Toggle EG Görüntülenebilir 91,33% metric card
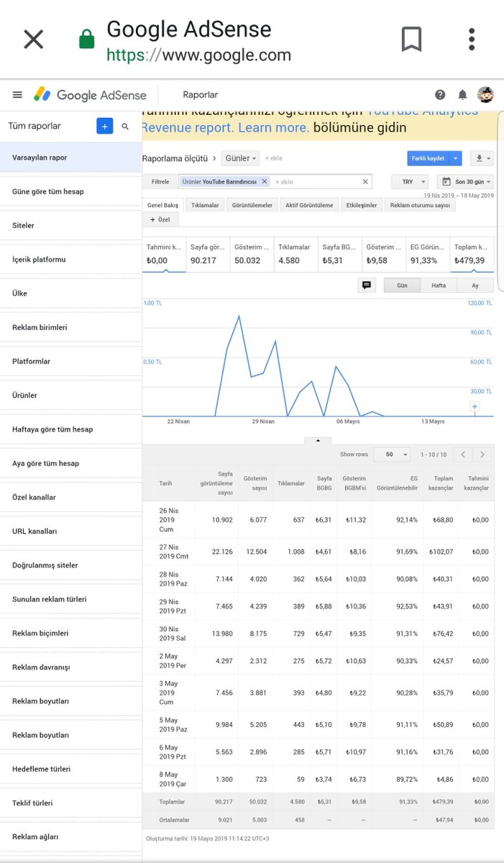The height and width of the screenshot is (863, 504). coord(429,255)
